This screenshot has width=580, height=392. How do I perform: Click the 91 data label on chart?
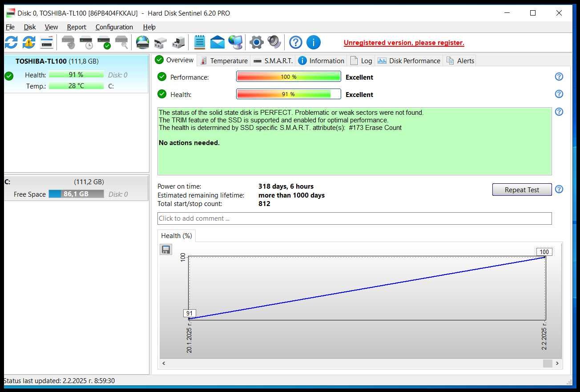click(189, 313)
